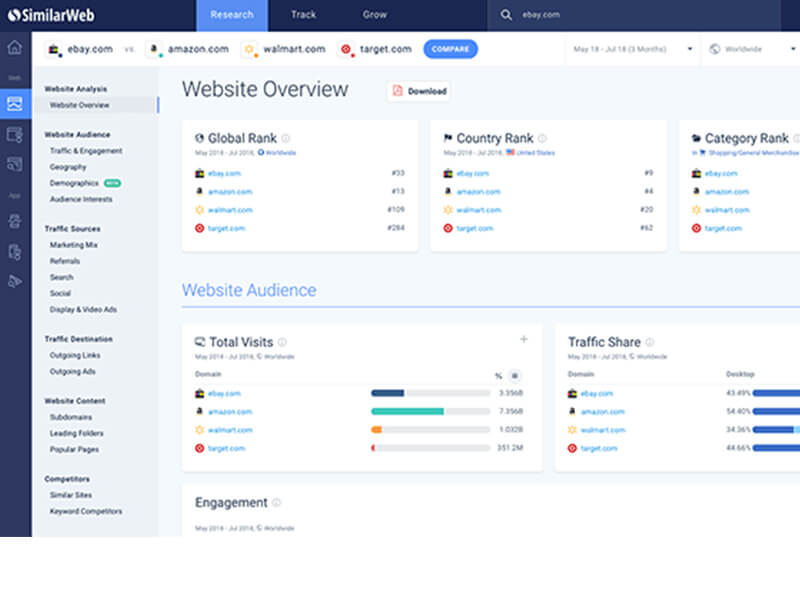Image resolution: width=800 pixels, height=600 pixels.
Task: Open Referrals in sidebar
Action: 65,261
